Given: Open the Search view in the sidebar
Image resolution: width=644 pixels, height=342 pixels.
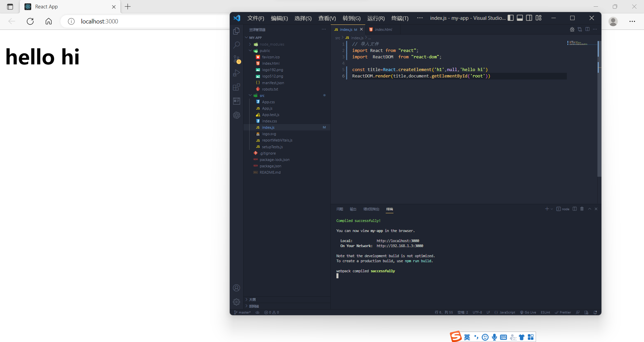Looking at the screenshot, I should 237,45.
